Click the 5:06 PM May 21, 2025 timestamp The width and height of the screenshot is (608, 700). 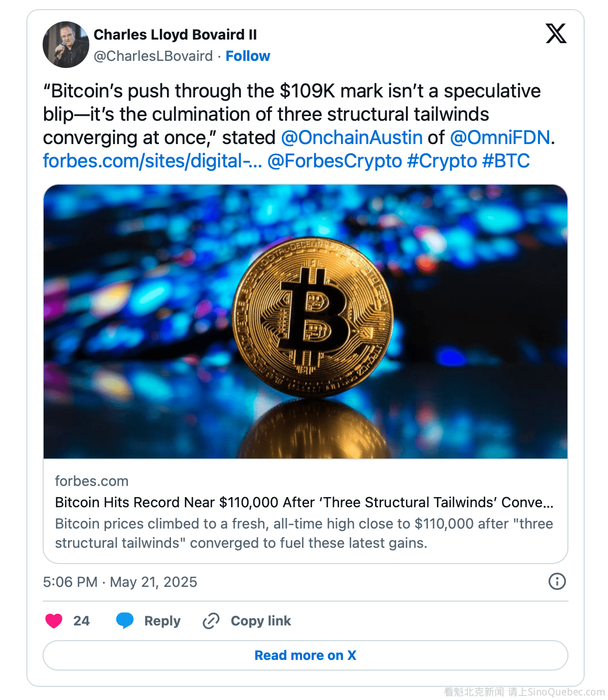click(x=120, y=582)
